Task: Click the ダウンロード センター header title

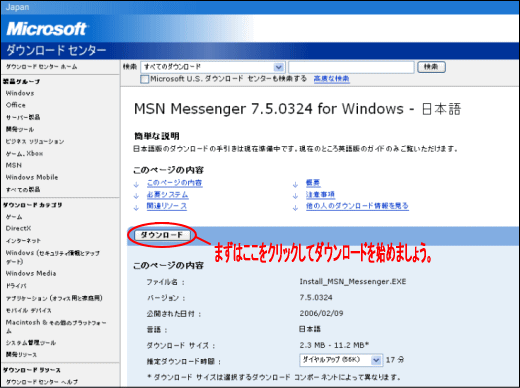Action: coord(56,50)
